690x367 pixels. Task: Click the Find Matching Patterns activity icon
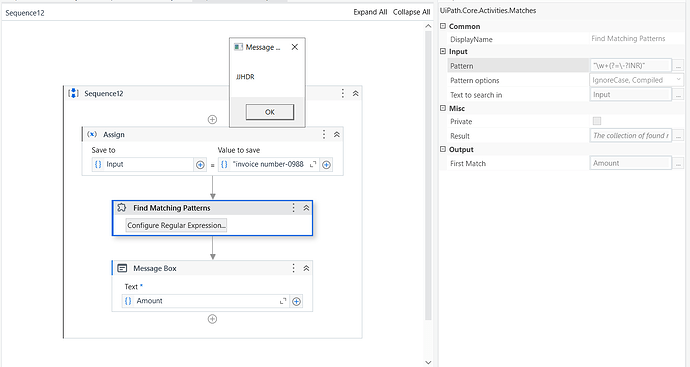121,207
